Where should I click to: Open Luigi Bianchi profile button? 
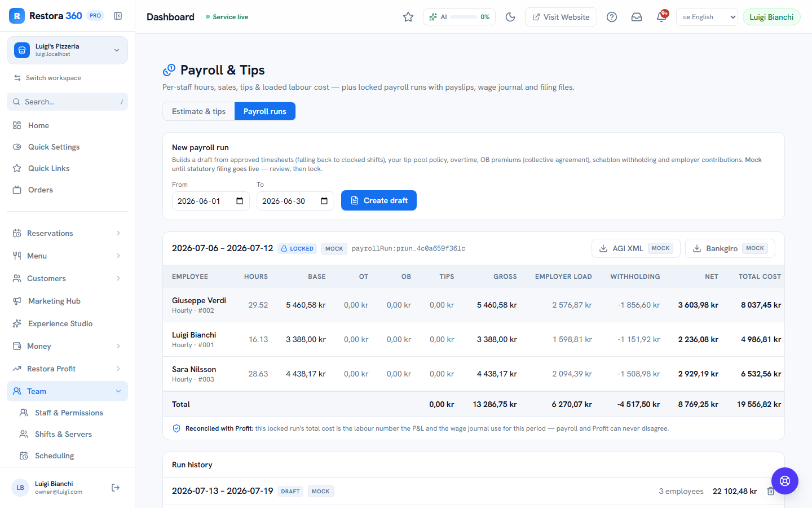tap(771, 17)
